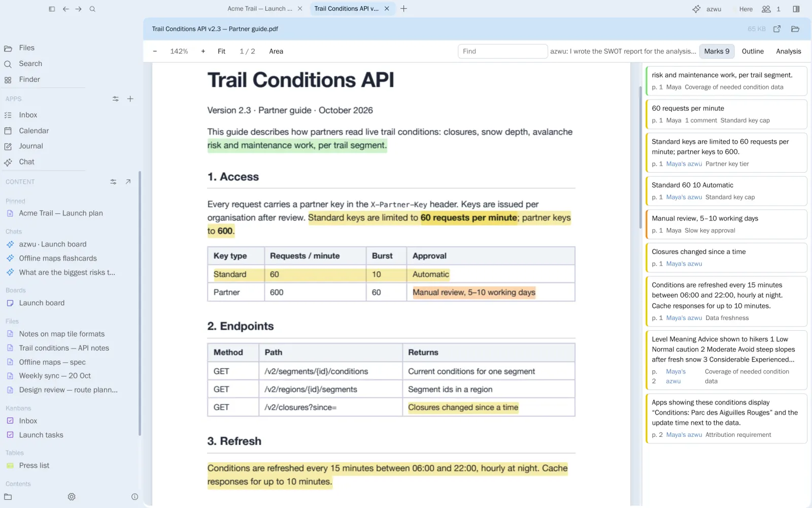Go back with the left arrow icon

(x=66, y=9)
